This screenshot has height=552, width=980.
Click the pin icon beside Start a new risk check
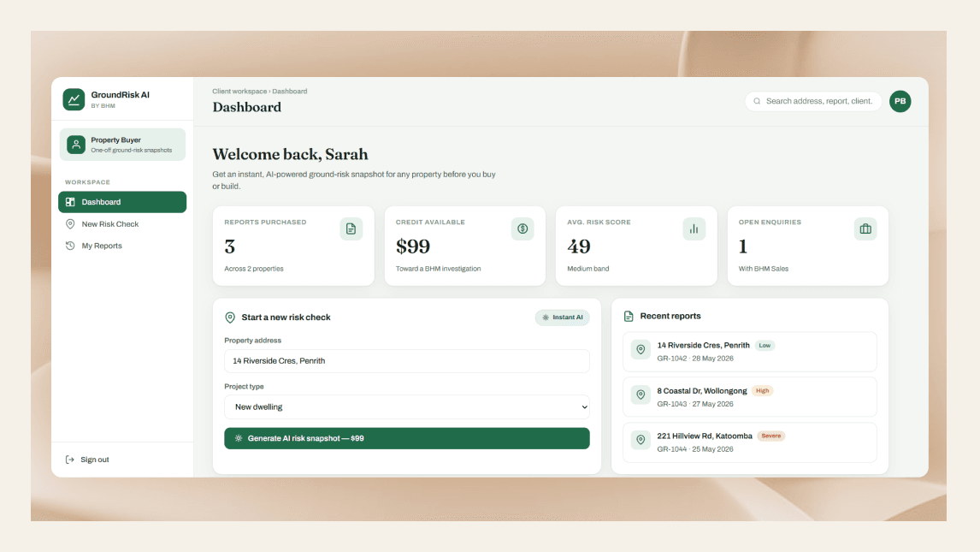[230, 318]
